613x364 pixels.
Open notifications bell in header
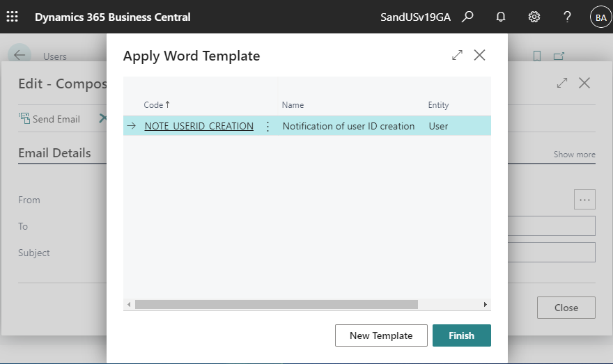point(500,17)
